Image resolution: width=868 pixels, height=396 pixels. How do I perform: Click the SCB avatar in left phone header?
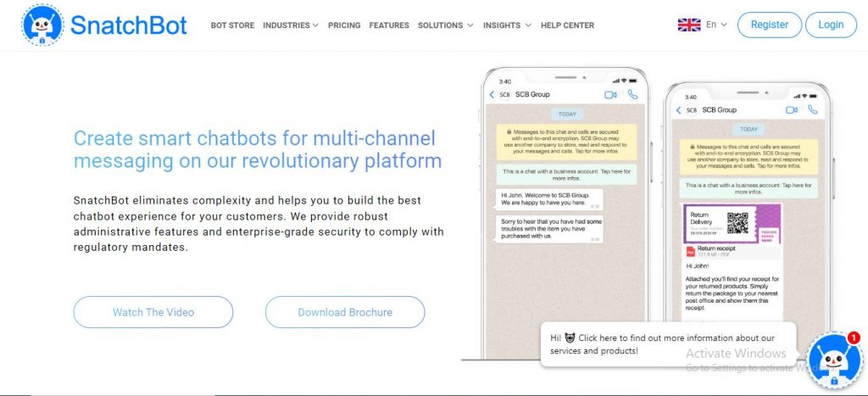pyautogui.click(x=504, y=95)
